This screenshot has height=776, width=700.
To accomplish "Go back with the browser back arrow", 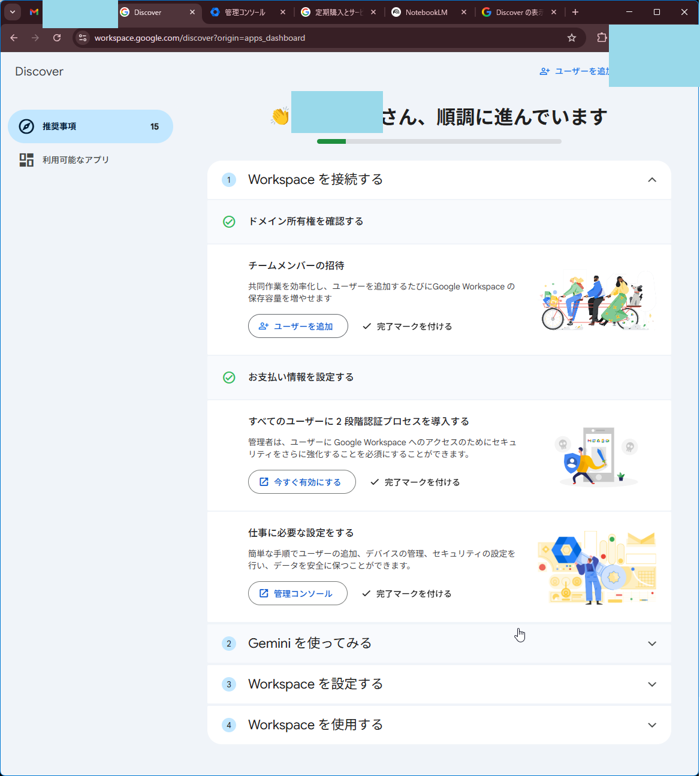I will tap(14, 38).
